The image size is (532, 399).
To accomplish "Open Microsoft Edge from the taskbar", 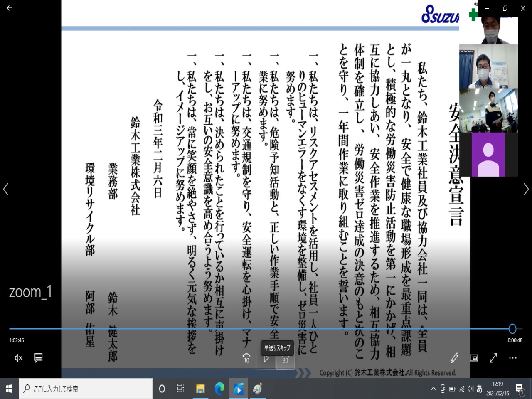I will (219, 389).
